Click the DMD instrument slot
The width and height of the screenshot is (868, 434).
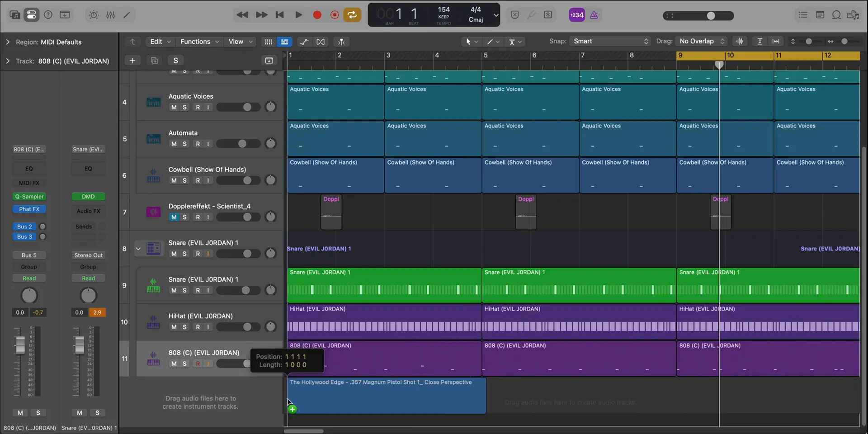coord(88,196)
